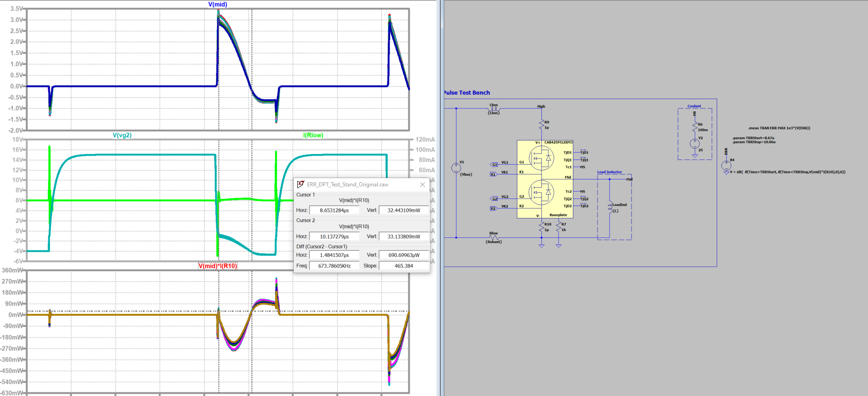
Task: Click the TjQ1 net label
Action: 584,160
